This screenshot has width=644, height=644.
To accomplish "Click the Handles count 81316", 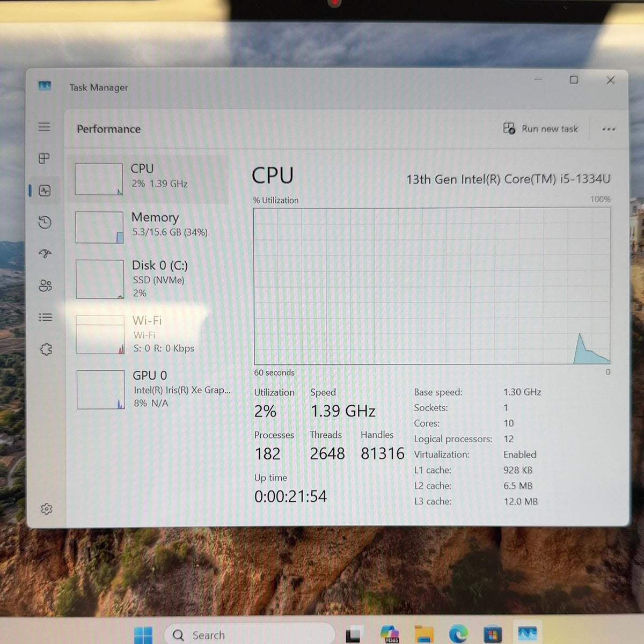I will point(382,453).
